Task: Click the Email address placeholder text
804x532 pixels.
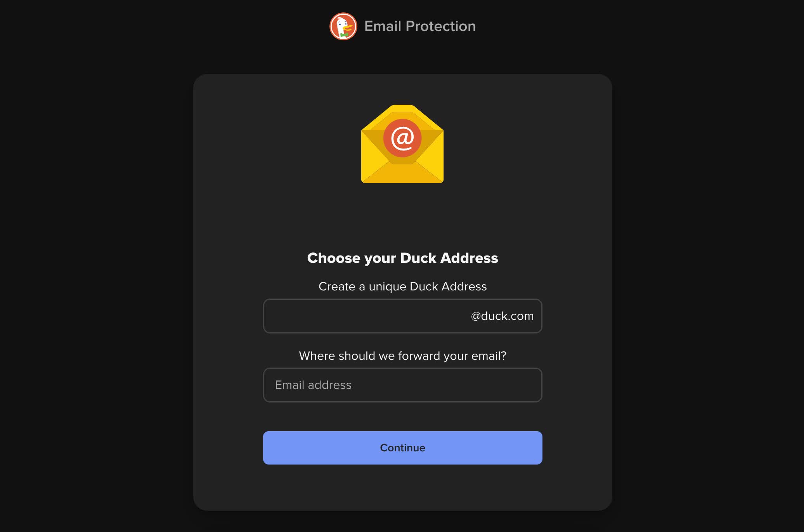Action: (313, 385)
